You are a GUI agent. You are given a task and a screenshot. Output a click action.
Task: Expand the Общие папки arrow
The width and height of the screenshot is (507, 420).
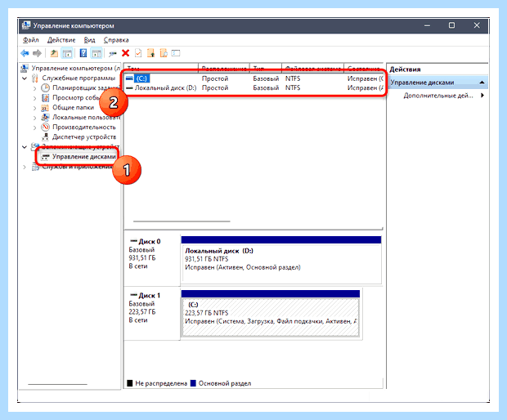point(35,108)
